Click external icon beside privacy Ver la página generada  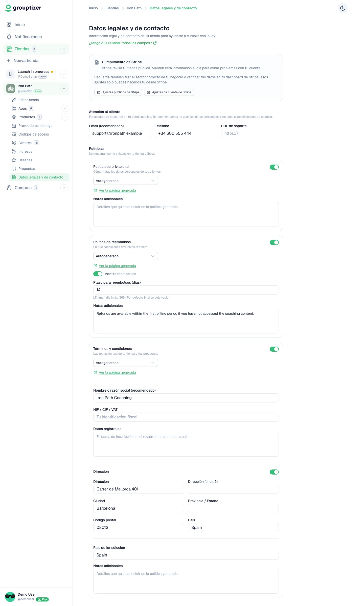[95, 191]
